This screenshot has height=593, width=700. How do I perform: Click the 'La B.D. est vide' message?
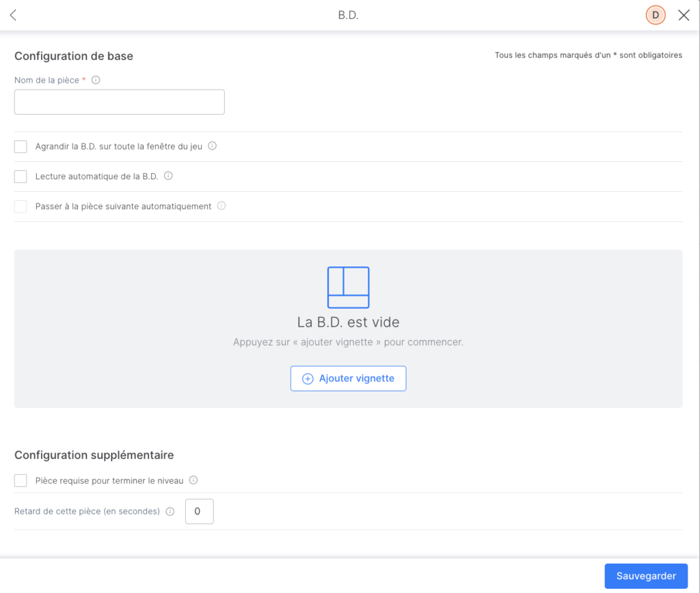[348, 322]
